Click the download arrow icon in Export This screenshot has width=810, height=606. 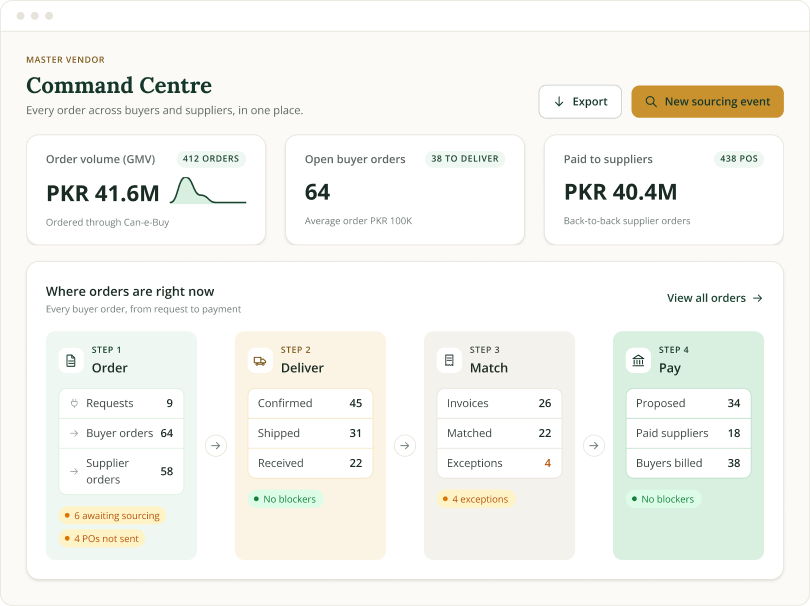pyautogui.click(x=559, y=102)
